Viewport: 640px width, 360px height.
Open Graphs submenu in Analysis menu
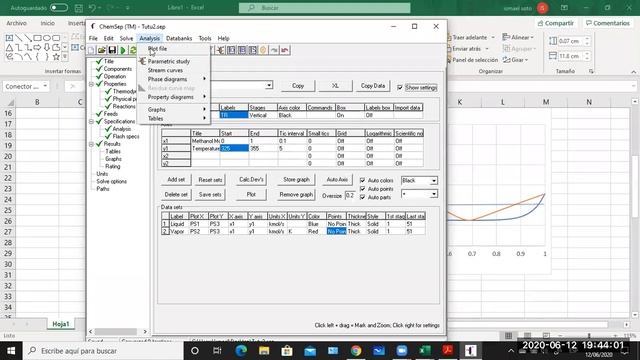(x=157, y=109)
